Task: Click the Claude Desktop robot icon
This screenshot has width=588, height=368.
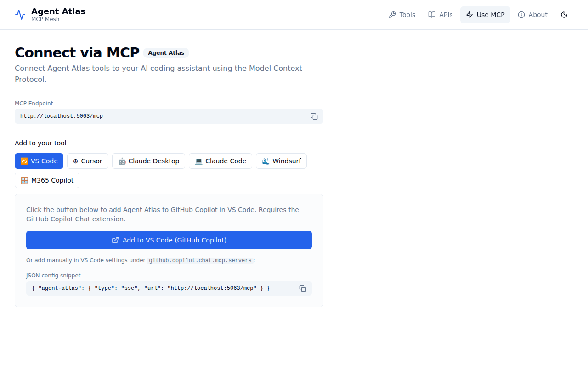Action: tap(122, 161)
